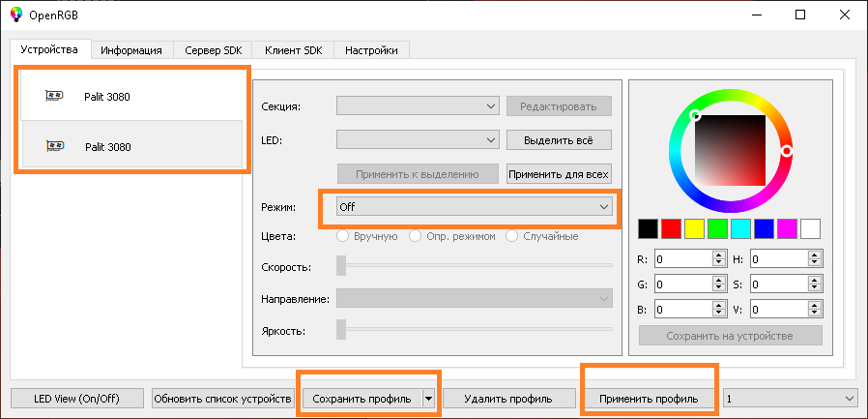Click the saturation-value square in color wheel

pos(730,150)
